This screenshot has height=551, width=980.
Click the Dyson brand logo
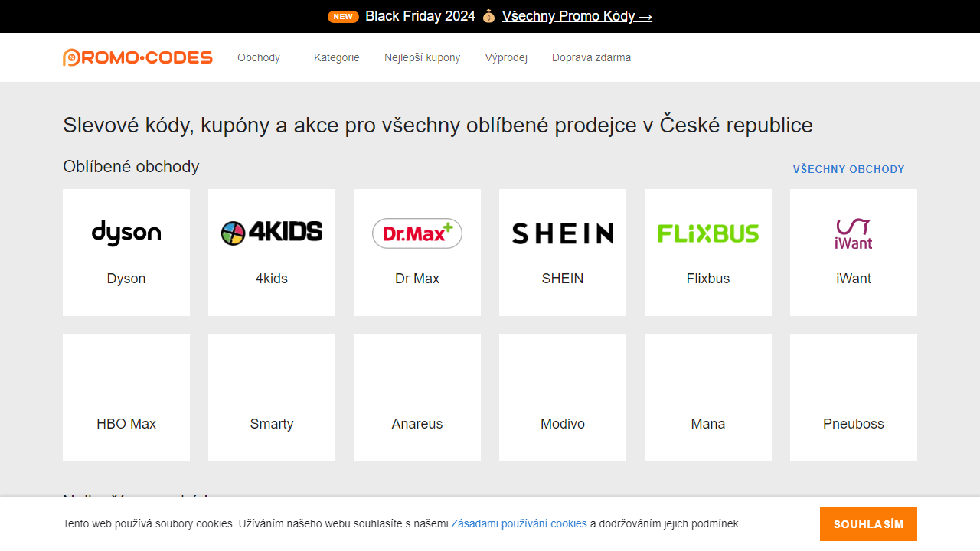(x=126, y=233)
